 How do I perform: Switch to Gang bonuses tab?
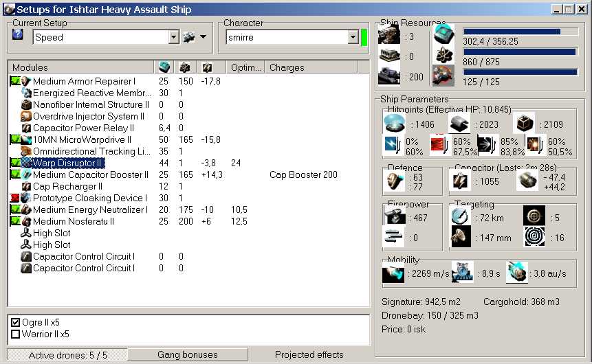(188, 354)
